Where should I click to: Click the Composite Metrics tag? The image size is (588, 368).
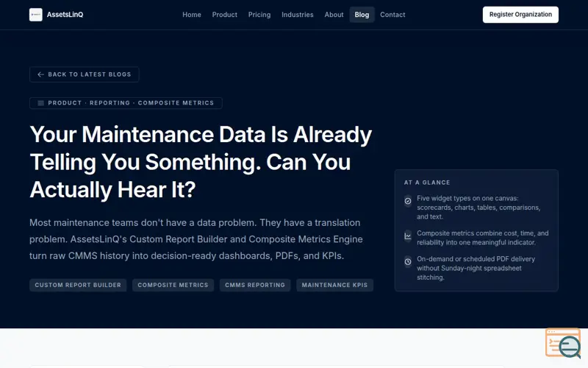(173, 285)
